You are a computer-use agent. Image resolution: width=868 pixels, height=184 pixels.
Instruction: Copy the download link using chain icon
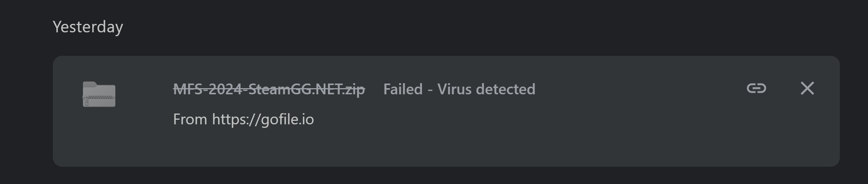pos(756,89)
